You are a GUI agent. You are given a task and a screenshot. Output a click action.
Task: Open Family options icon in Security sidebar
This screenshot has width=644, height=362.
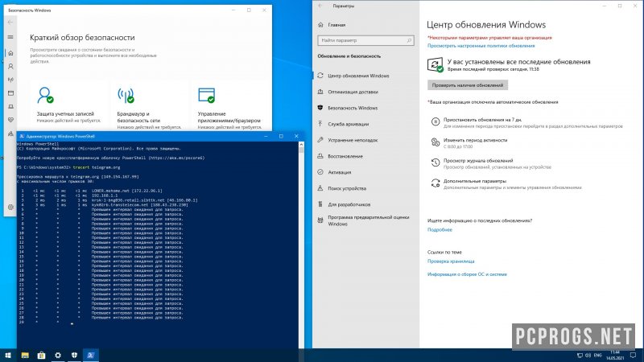click(x=10, y=134)
